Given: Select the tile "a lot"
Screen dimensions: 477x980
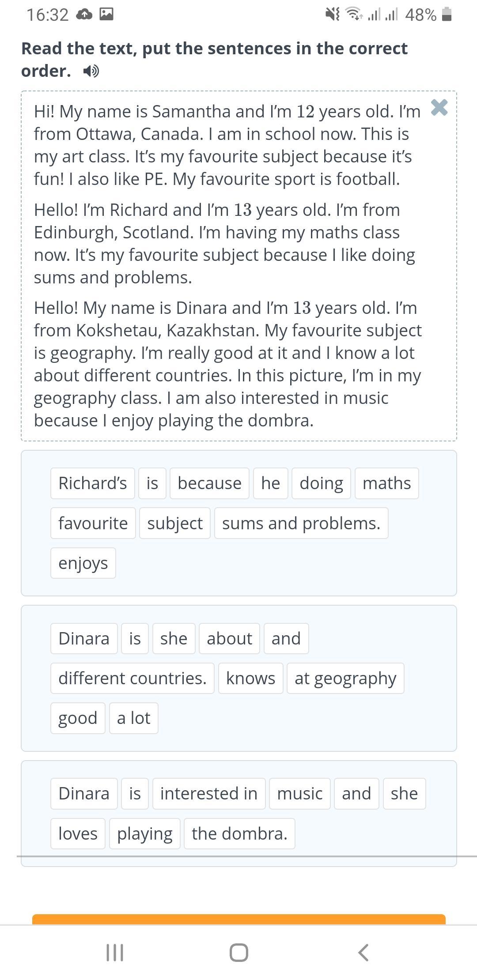Looking at the screenshot, I should (134, 718).
